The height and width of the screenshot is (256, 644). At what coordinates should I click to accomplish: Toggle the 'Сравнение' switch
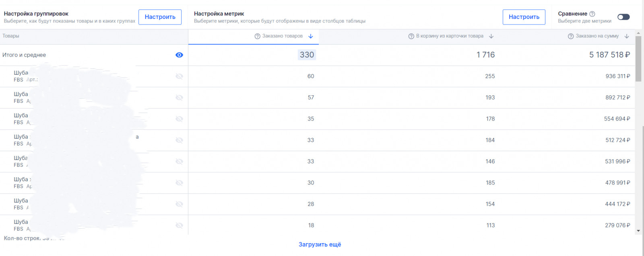click(623, 17)
